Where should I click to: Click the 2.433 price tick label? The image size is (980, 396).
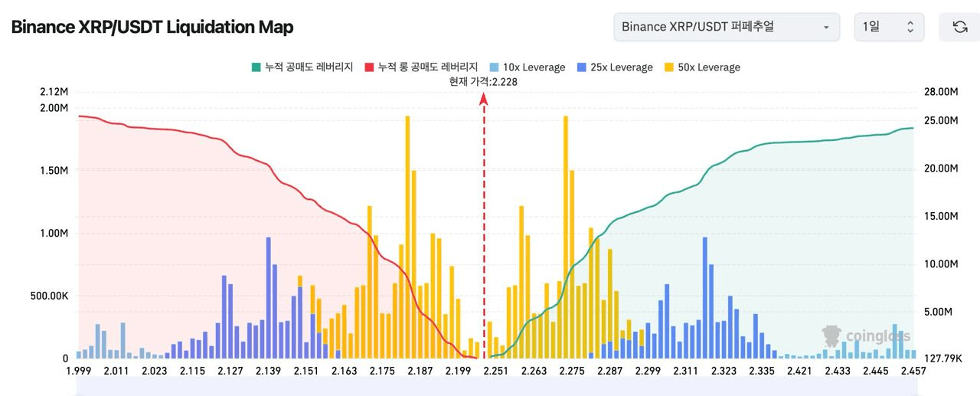pyautogui.click(x=838, y=371)
